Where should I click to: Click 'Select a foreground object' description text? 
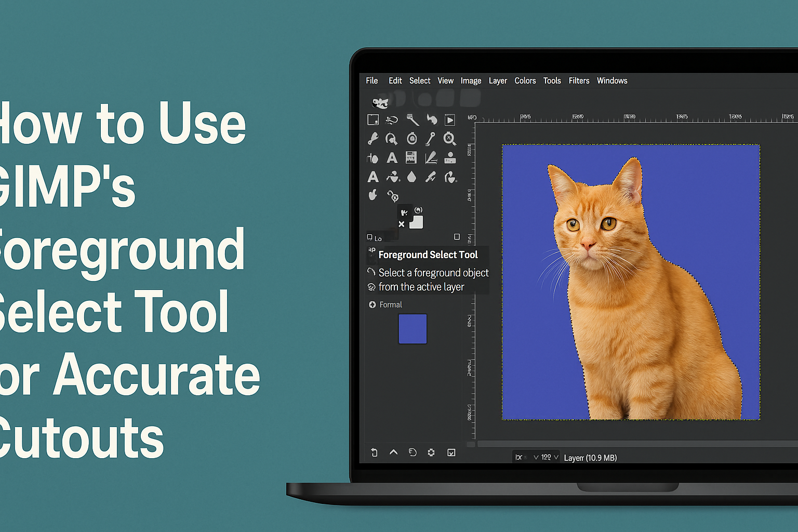434,273
